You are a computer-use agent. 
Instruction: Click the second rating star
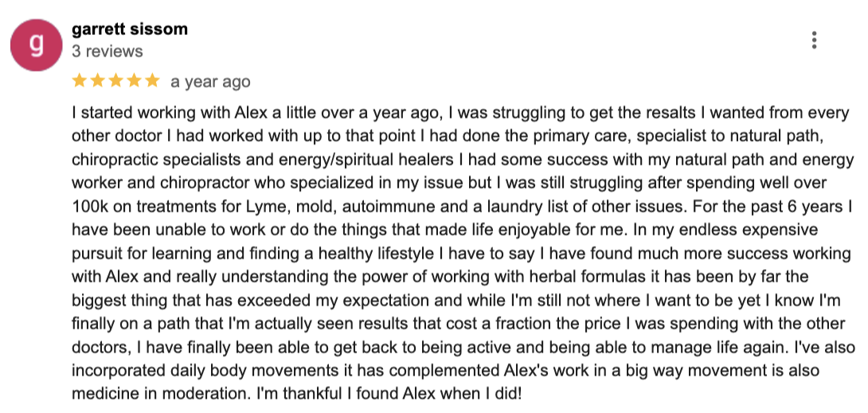click(x=98, y=81)
